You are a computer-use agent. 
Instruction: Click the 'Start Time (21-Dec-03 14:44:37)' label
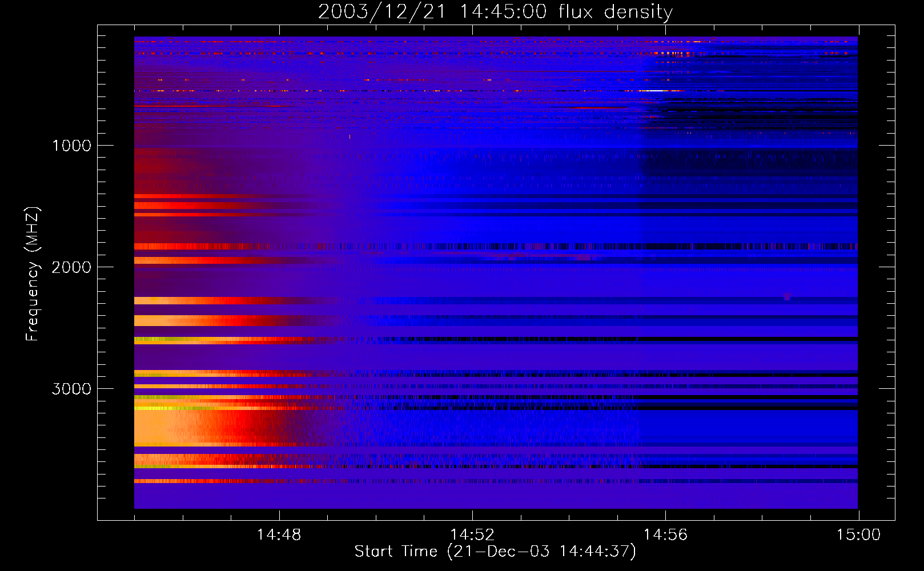[495, 552]
